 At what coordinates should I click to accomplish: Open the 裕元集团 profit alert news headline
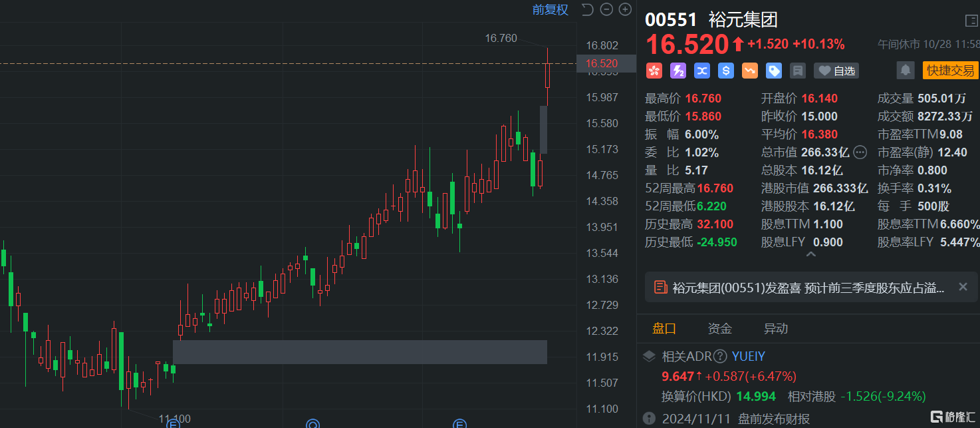808,288
